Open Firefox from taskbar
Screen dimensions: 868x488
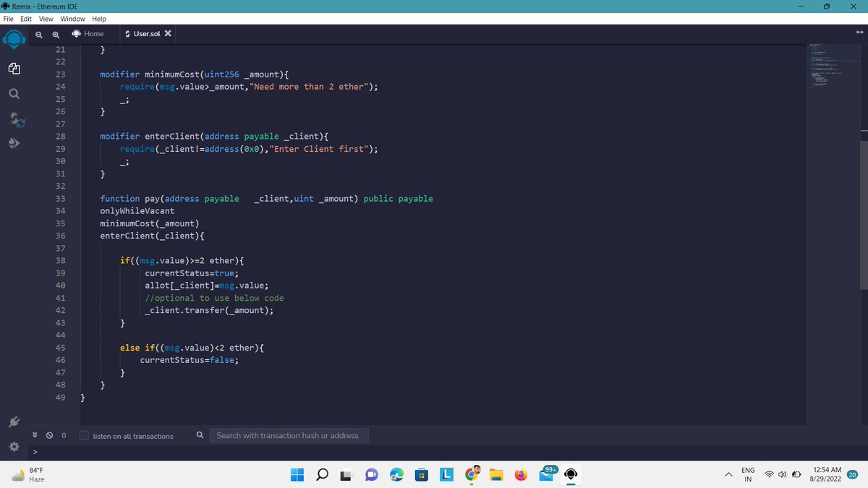[x=521, y=475]
